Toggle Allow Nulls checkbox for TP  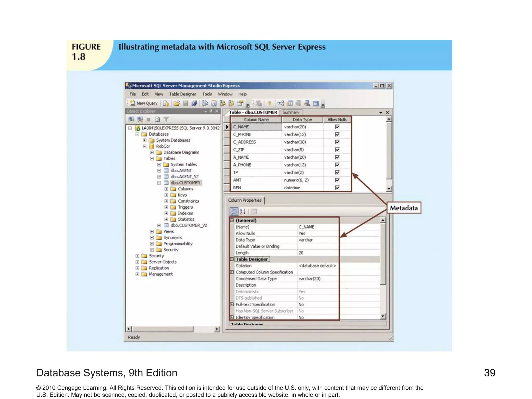[337, 172]
